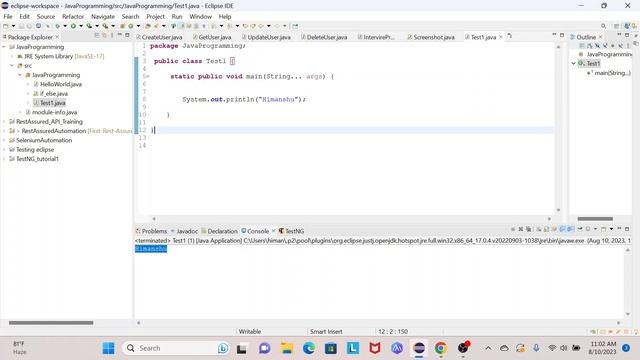The height and width of the screenshot is (360, 640).
Task: Click the taskbar Search field
Action: (176, 348)
